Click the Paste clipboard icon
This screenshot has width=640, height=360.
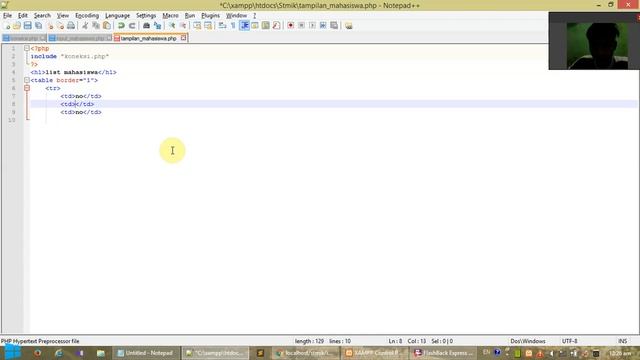107,26
